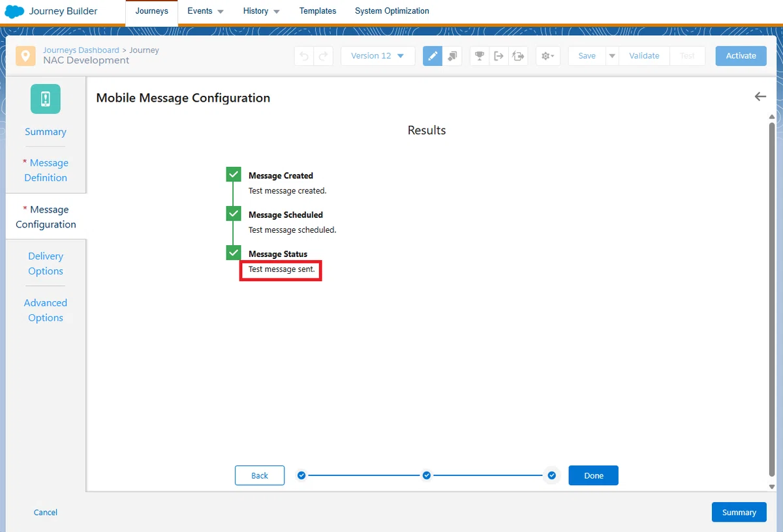Click the "Test message scheduled." text
Image resolution: width=783 pixels, height=532 pixels.
pos(292,230)
